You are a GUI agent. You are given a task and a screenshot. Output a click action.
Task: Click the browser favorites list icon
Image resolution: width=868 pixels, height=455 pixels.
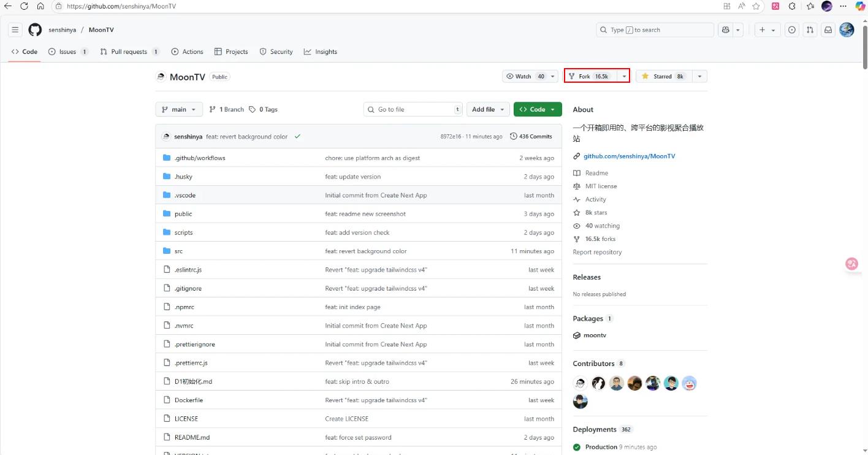click(x=810, y=6)
